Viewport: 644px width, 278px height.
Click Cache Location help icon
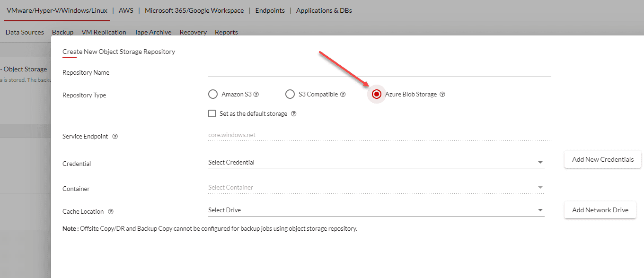(111, 212)
